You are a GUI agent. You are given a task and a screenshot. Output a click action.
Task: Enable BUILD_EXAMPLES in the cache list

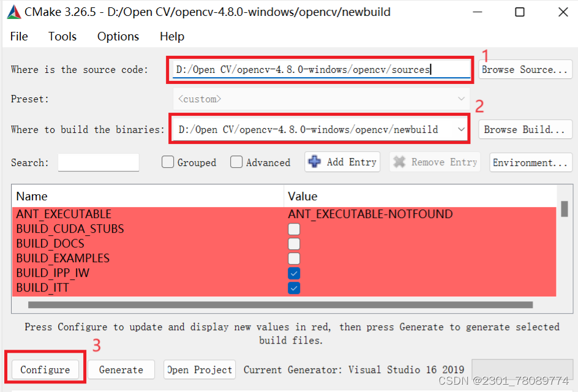coord(294,258)
